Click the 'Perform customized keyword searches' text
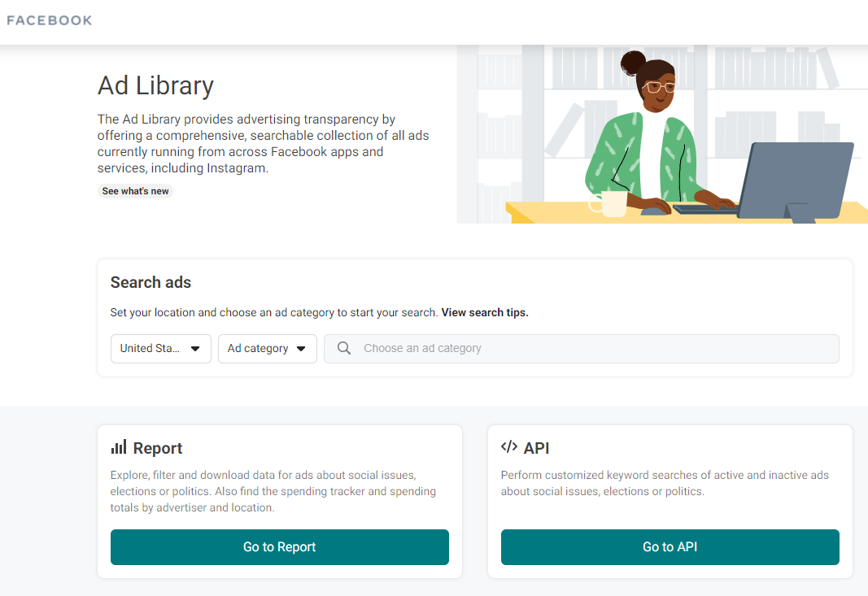 [665, 483]
